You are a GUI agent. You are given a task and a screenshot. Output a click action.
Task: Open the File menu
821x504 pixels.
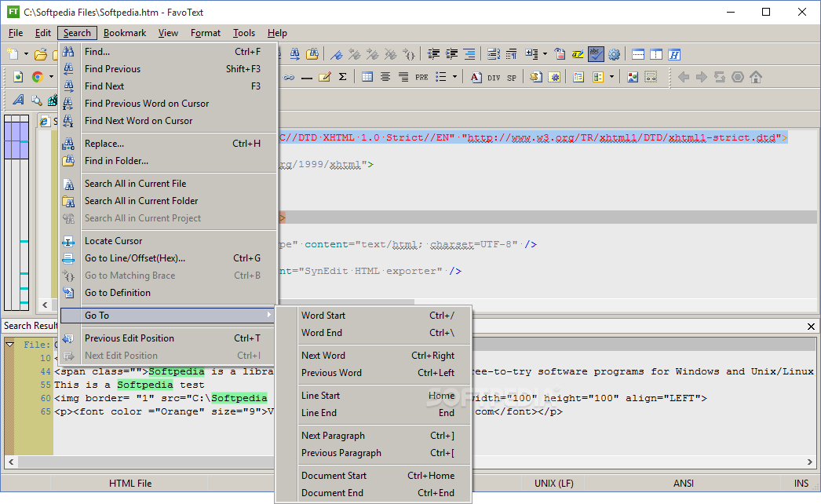pos(16,33)
